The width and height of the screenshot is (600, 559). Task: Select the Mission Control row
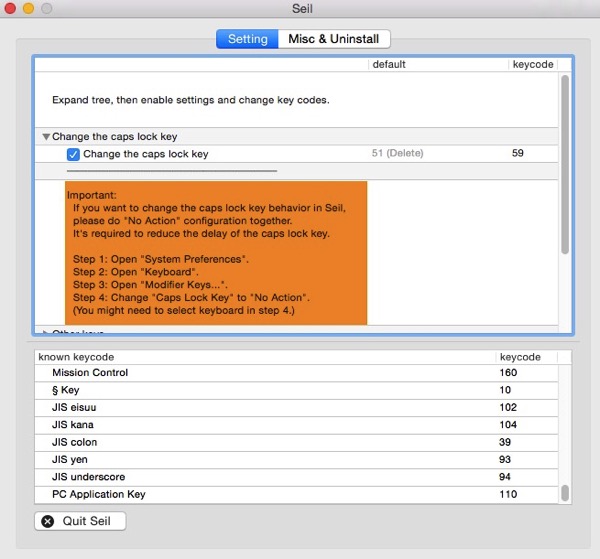(x=296, y=373)
